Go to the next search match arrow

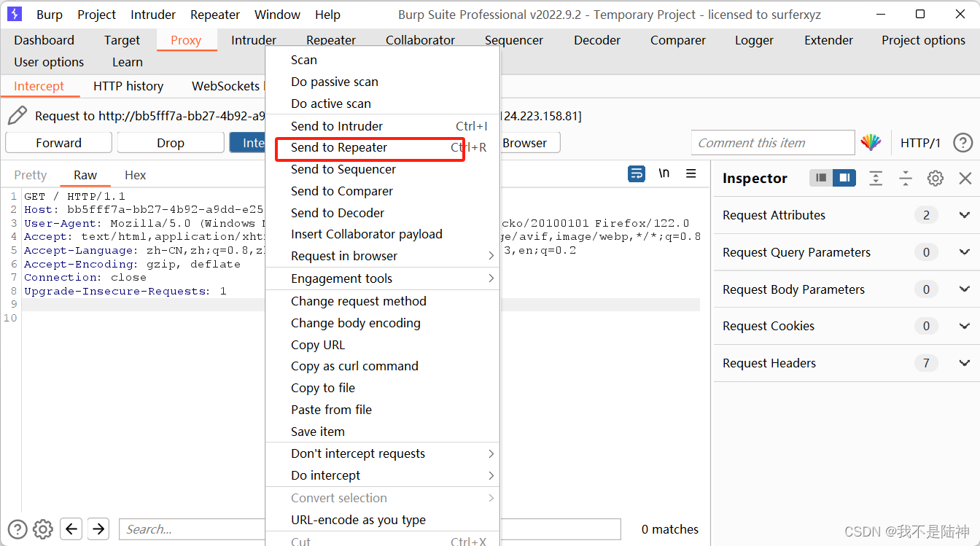click(x=98, y=529)
